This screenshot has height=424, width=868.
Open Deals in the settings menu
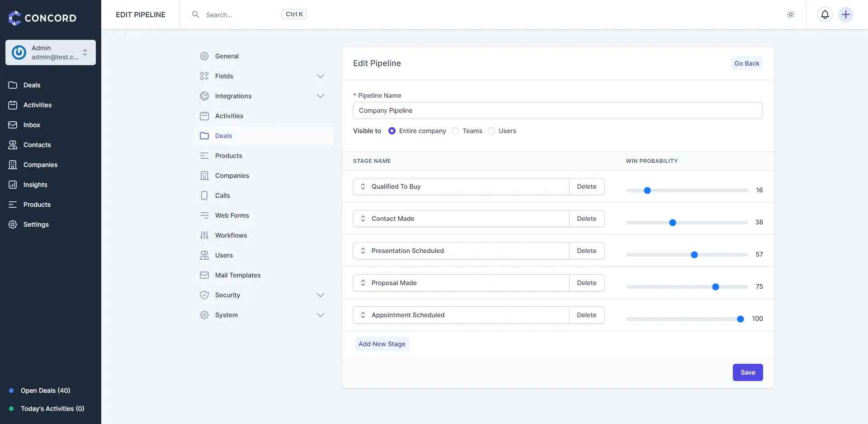point(264,136)
